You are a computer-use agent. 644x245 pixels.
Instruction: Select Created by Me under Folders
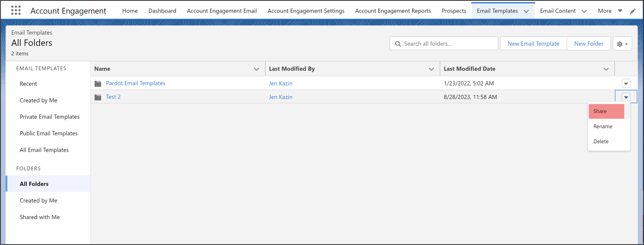coord(39,200)
